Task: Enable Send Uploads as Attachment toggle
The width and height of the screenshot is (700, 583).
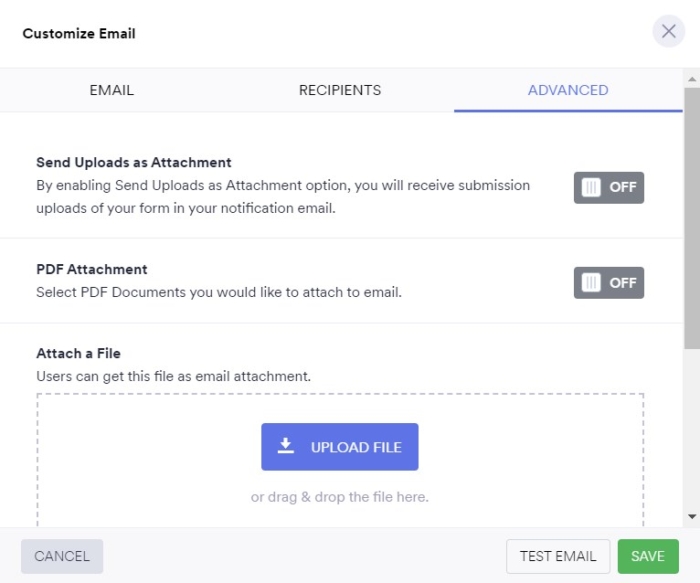Action: [x=608, y=188]
